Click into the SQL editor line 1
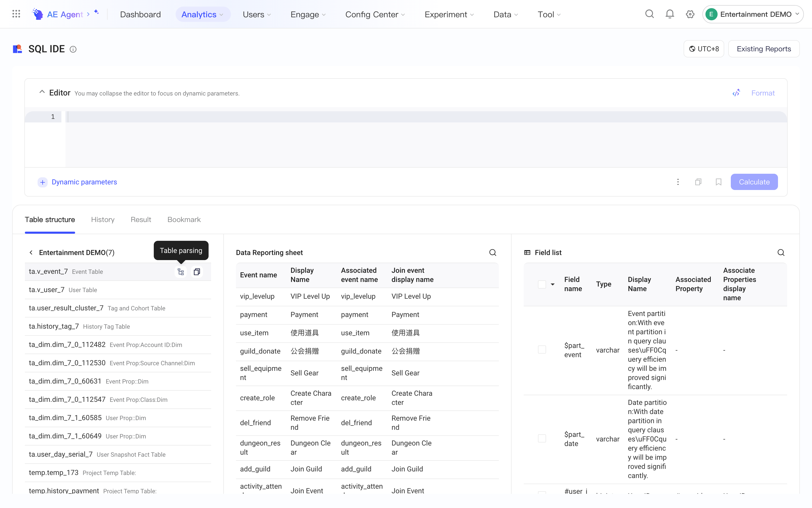The width and height of the screenshot is (812, 508). [x=426, y=117]
